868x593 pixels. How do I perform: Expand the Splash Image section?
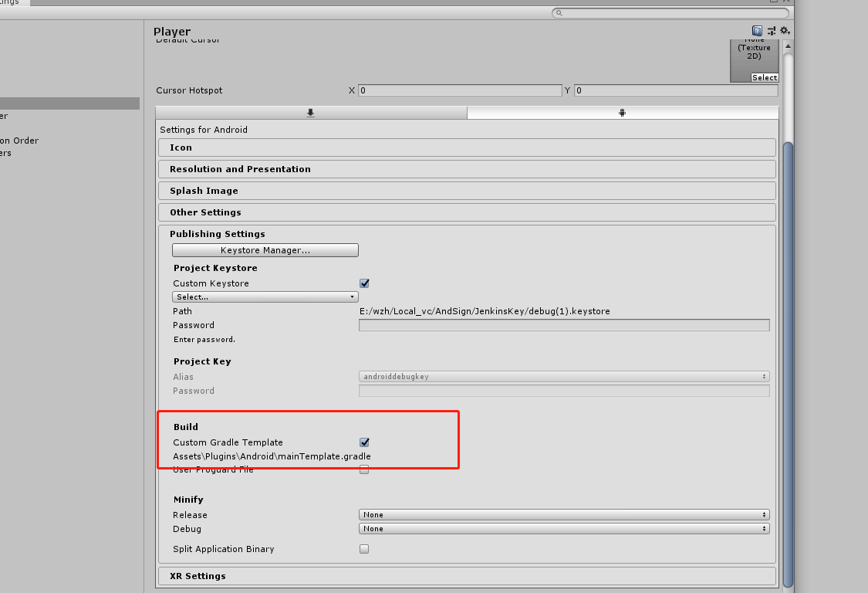coord(467,191)
